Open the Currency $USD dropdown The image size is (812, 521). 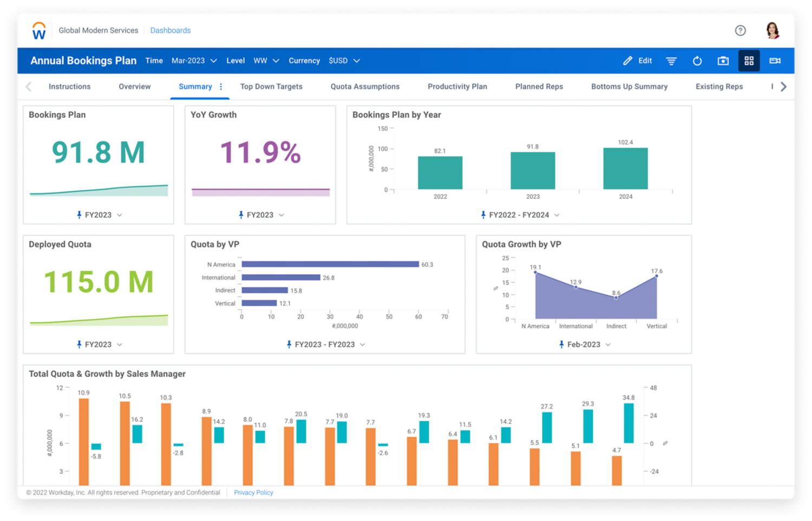pos(344,61)
